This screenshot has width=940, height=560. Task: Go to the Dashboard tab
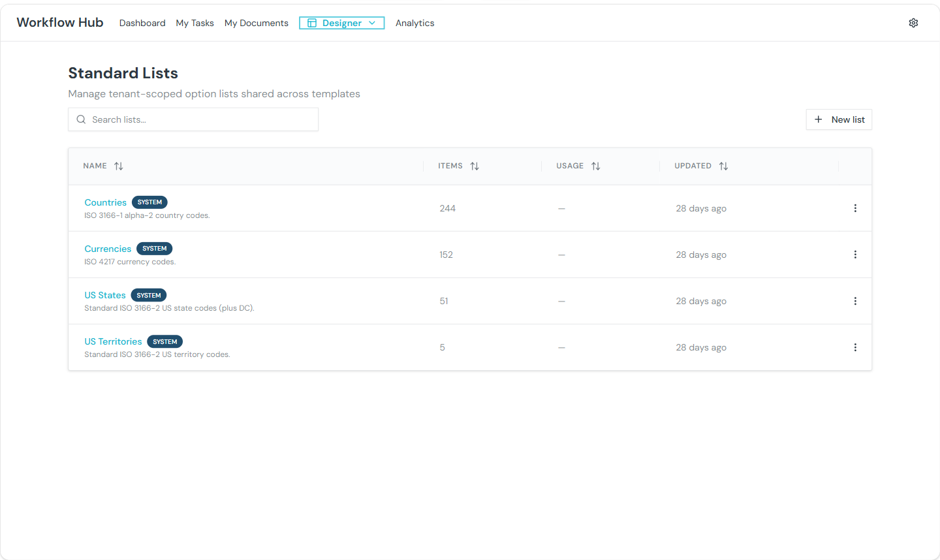142,23
